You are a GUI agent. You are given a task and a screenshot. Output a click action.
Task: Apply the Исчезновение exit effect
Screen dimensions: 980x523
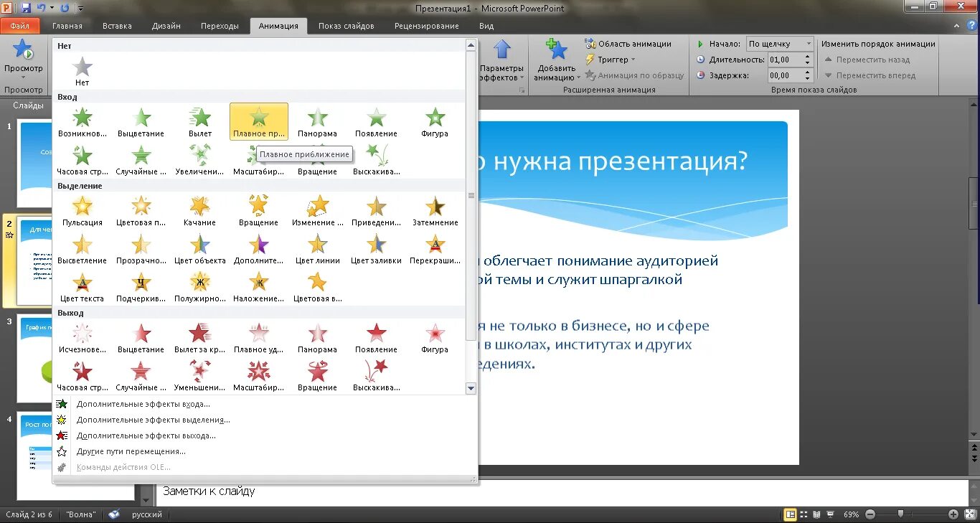coord(83,338)
